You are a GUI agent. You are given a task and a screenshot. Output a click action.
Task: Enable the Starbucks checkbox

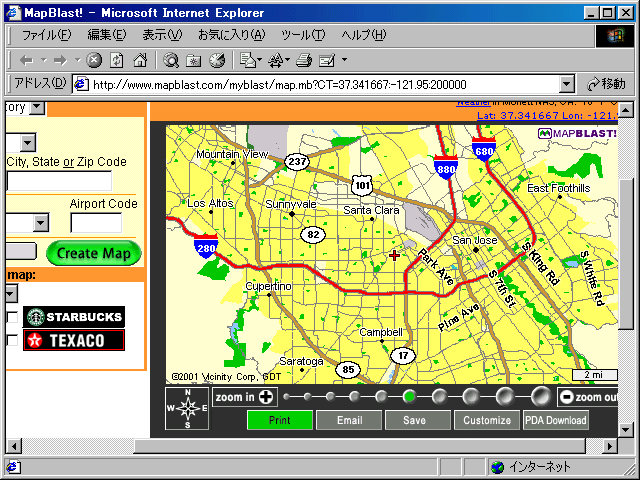click(12, 317)
